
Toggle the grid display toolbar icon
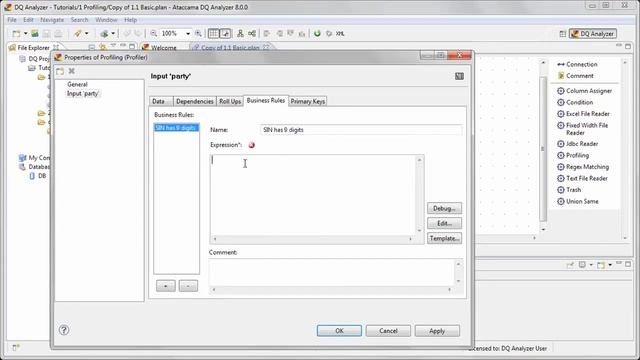coord(213,33)
